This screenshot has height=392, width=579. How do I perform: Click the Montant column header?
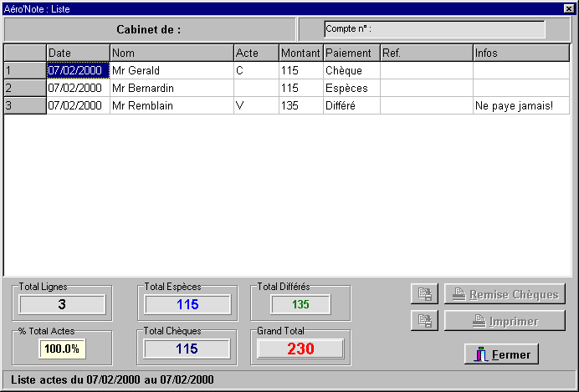tap(301, 53)
